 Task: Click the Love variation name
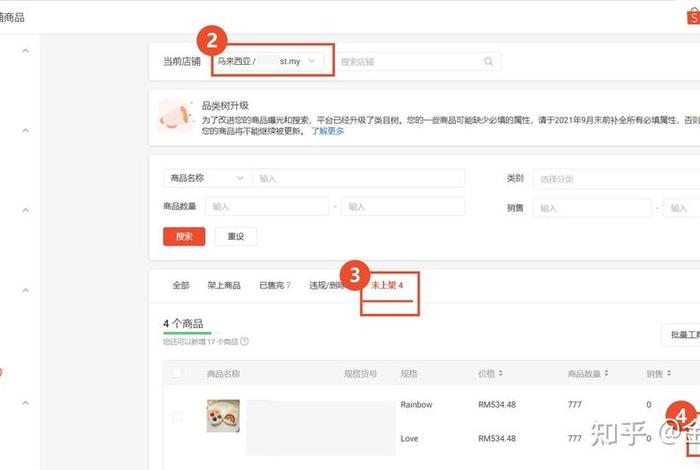tap(409, 439)
